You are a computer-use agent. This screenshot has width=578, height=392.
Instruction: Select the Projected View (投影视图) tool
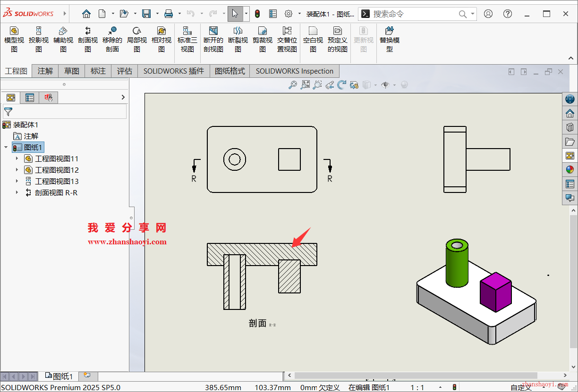[39, 39]
